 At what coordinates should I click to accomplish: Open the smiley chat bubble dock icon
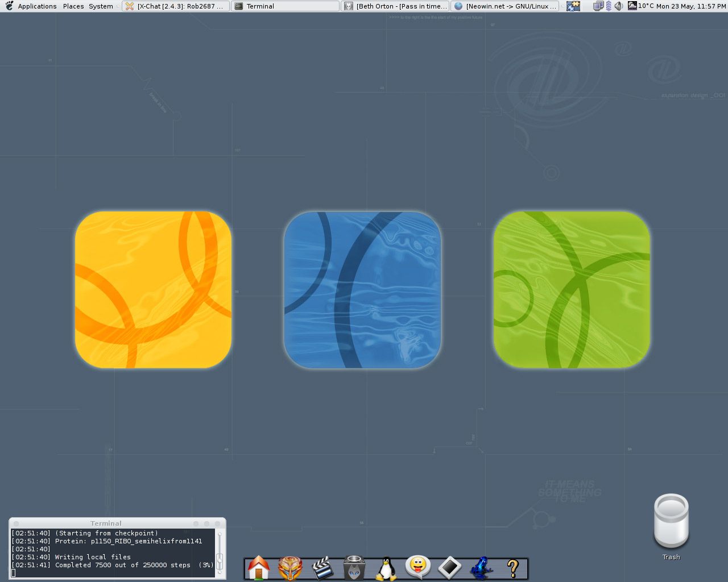418,567
